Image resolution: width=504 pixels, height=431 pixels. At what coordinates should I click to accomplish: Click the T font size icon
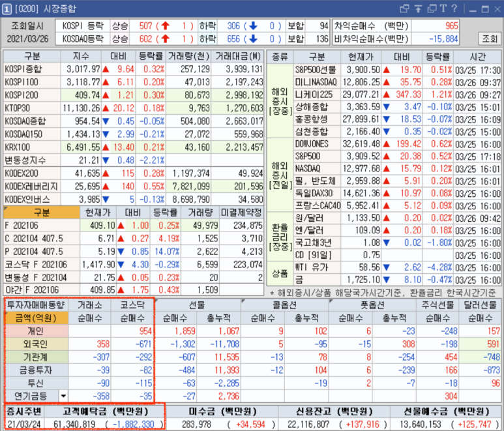tap(443, 8)
